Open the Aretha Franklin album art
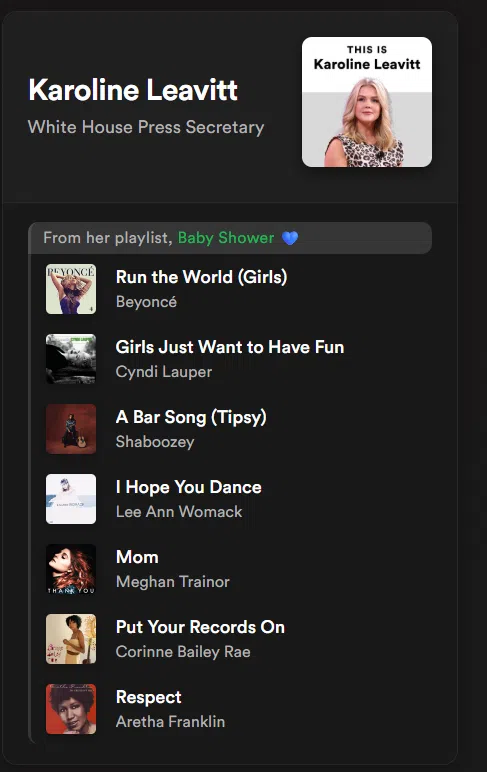 [x=71, y=708]
